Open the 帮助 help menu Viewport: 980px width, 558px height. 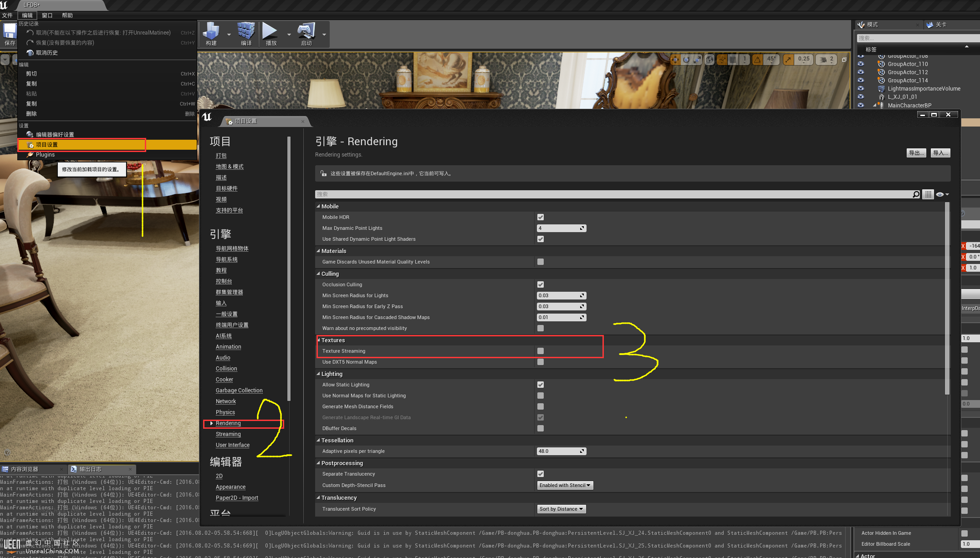[67, 15]
